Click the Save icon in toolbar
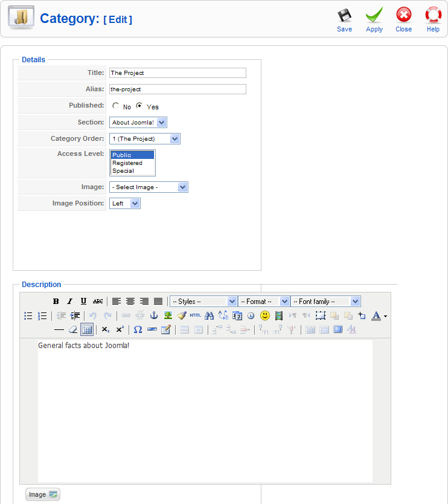Viewport: 448px width, 504px height. point(344,19)
